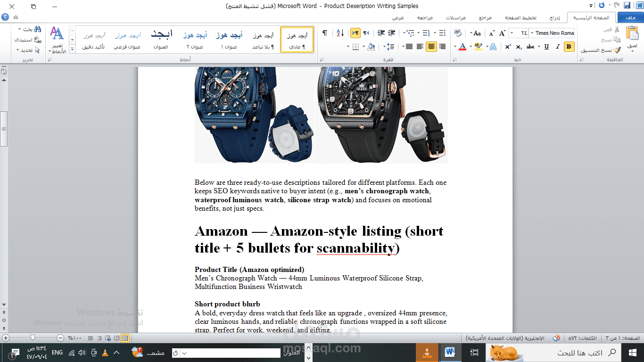Apply Heading 1 style (عنوان ١)

[x=229, y=39]
